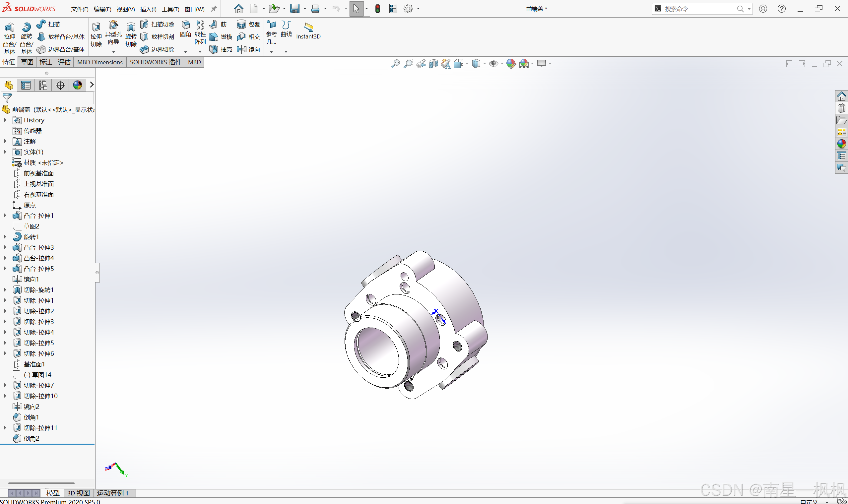
Task: Open the 工具(T) menu
Action: coord(170,9)
